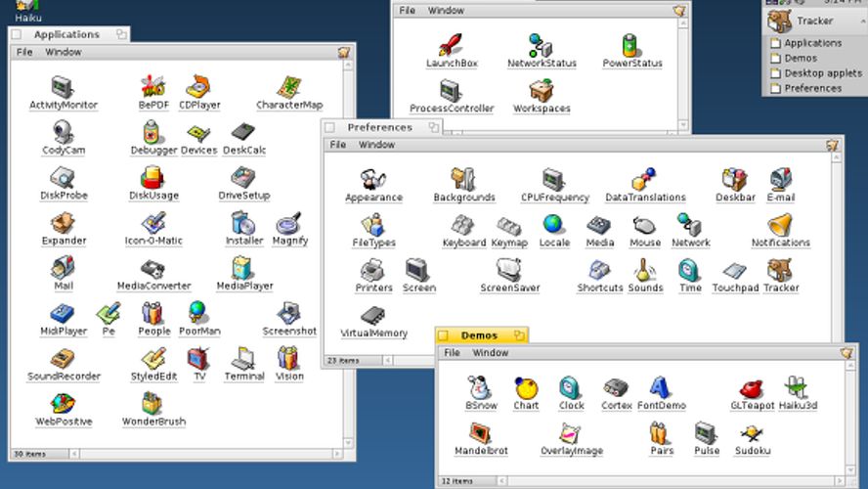Open DeskCalc calculator icon
Viewport: 868px width, 489px height.
(243, 132)
